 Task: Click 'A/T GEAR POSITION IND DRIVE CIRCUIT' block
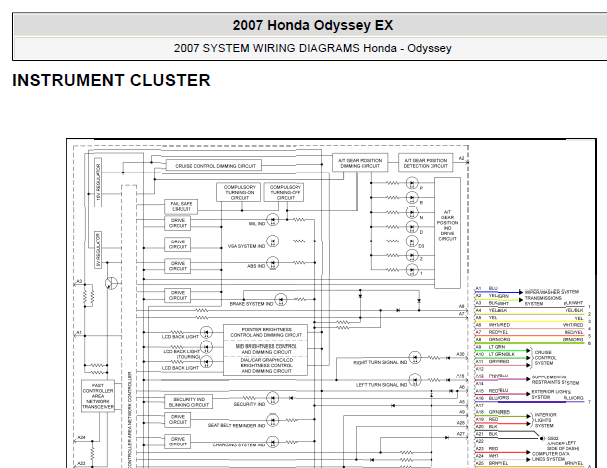point(447,233)
